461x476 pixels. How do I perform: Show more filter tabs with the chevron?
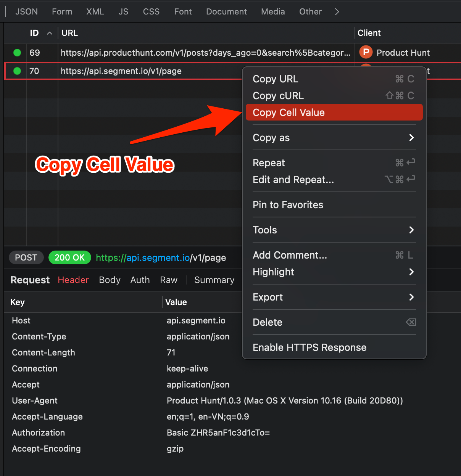337,12
